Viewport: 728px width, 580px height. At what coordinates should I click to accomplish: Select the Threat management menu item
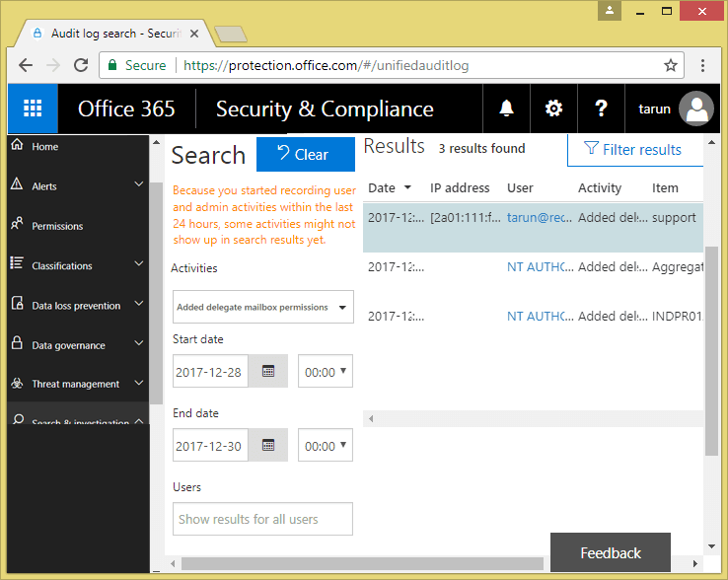(75, 384)
